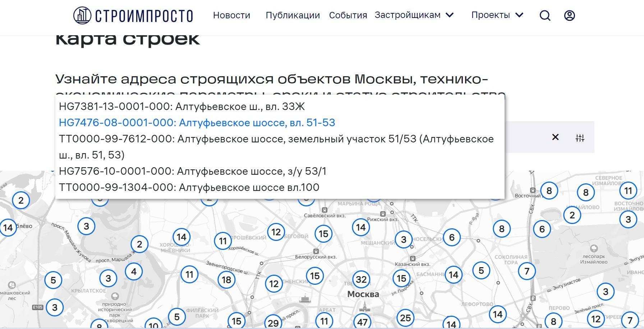Image resolution: width=644 pixels, height=329 pixels.
Task: Open cluster marker 4 on the map
Action: point(134,271)
